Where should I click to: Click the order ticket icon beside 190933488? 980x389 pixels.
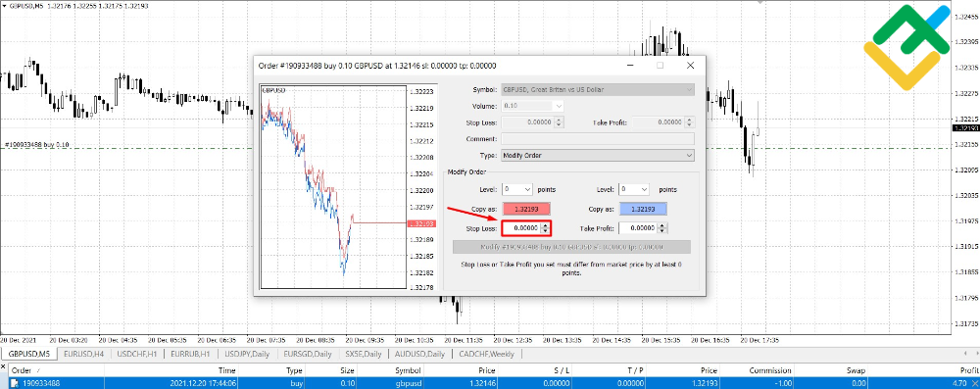pos(15,383)
